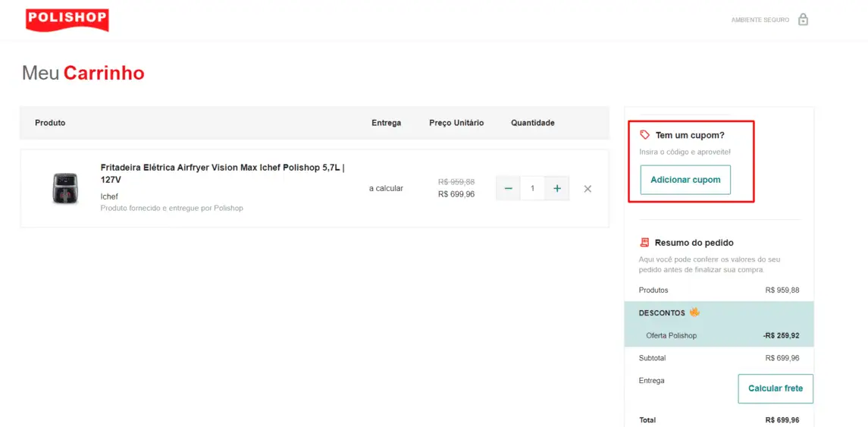868x427 pixels.
Task: Click the Calcular frete button
Action: (x=775, y=389)
